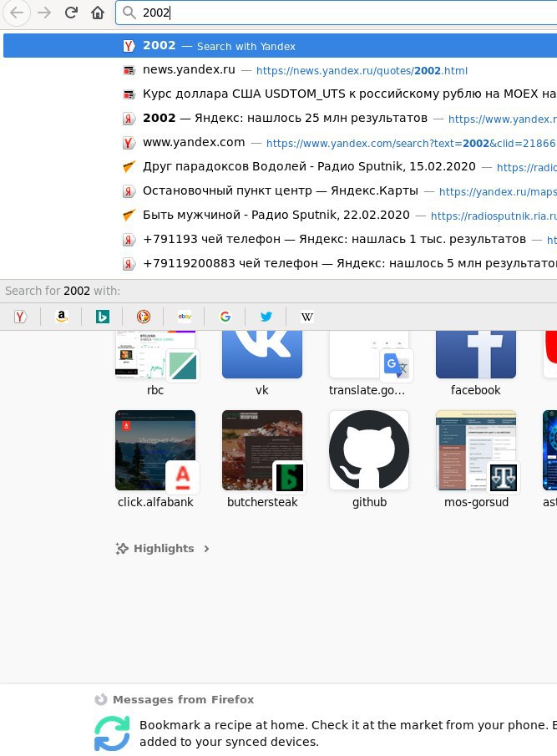Click the news.yandex.ru quotes/2002.html URL
The height and width of the screenshot is (756, 557).
362,71
